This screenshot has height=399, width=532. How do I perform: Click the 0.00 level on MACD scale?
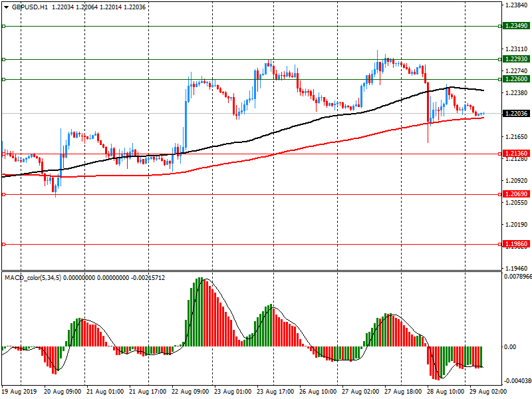coord(510,346)
